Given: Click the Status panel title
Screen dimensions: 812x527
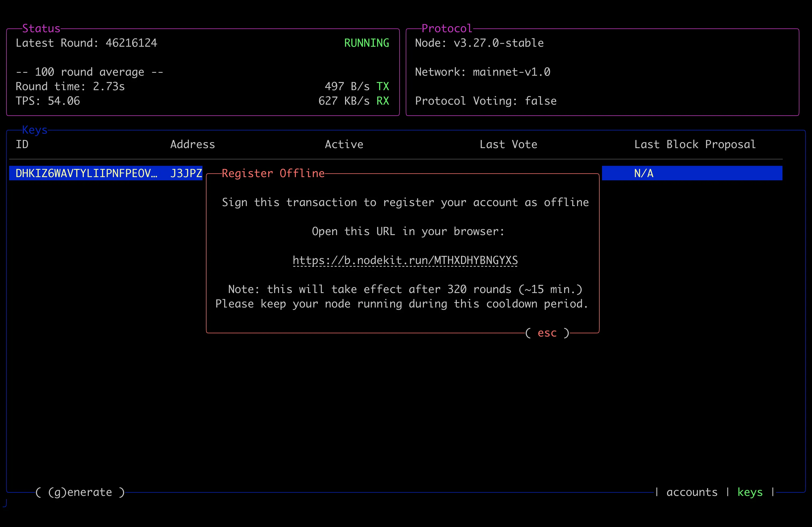Looking at the screenshot, I should tap(41, 28).
